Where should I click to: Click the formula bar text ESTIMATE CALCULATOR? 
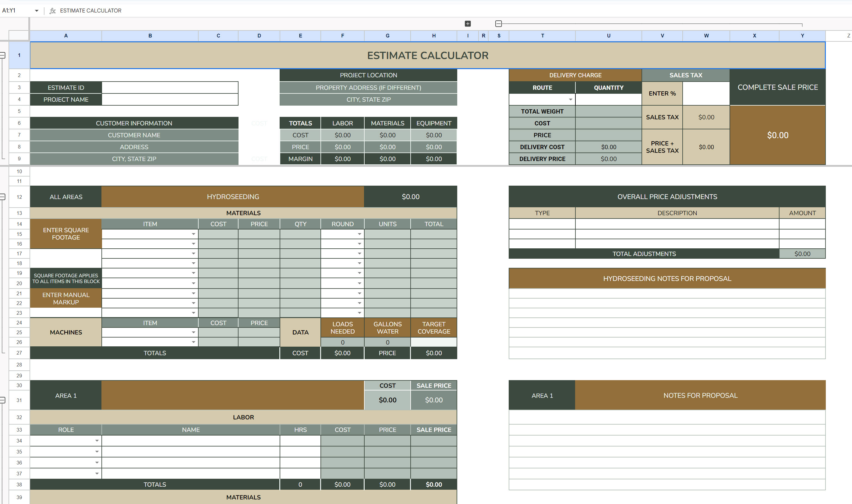coord(90,11)
